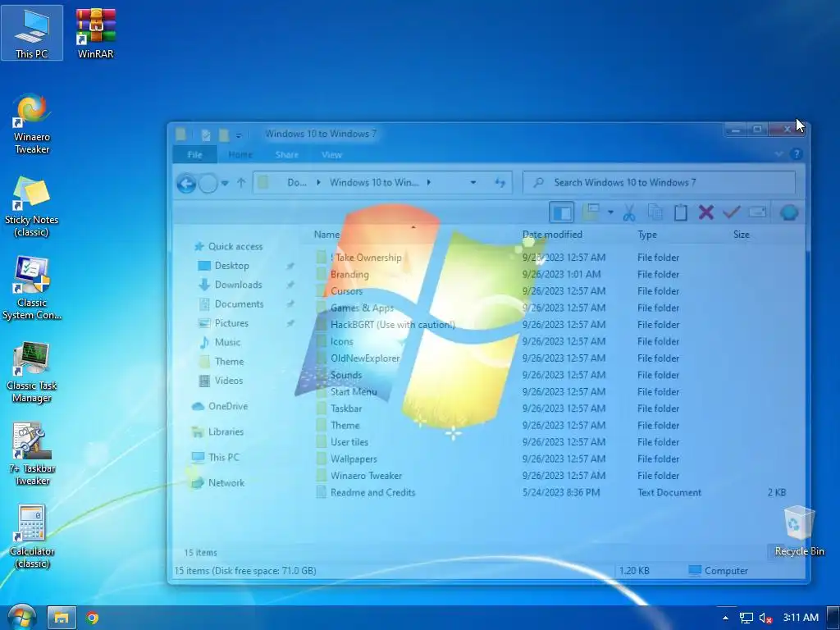This screenshot has height=630, width=840.
Task: Click the red X Delete icon
Action: coord(706,212)
